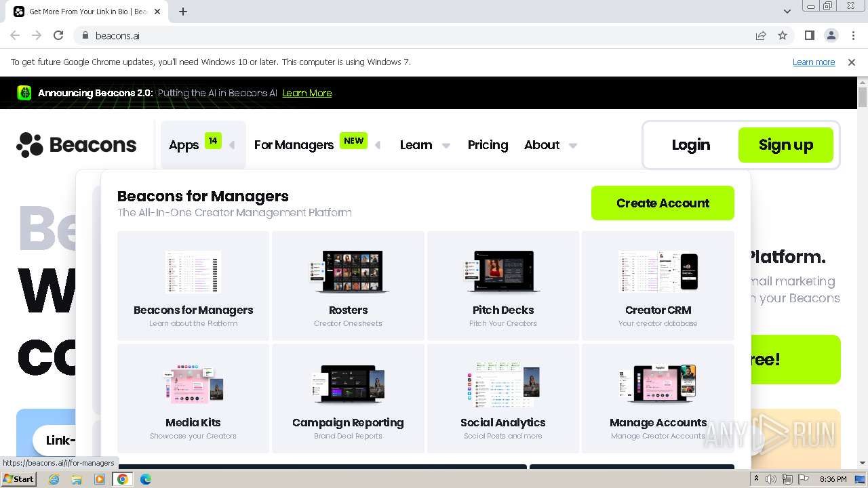
Task: Open the Windows Start menu
Action: [18, 479]
